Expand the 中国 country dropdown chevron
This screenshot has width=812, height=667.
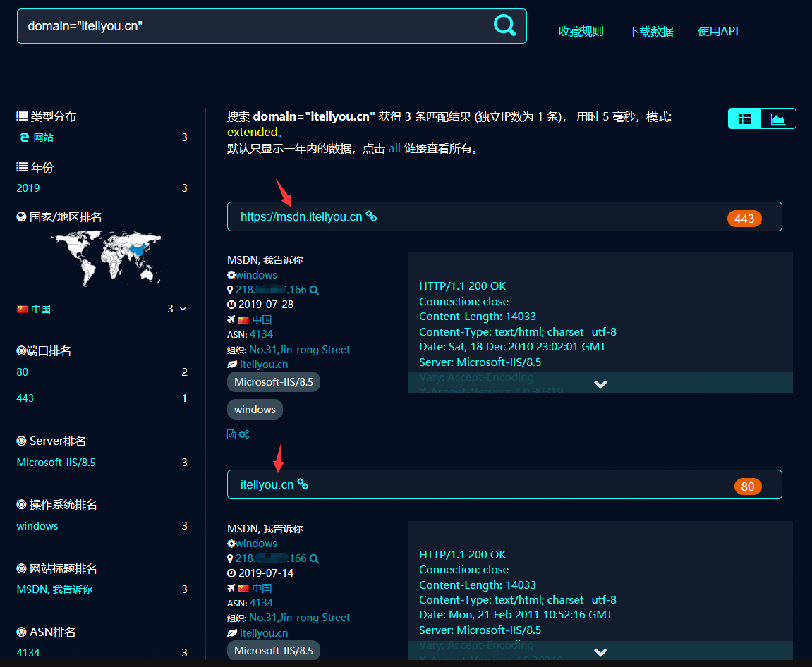(183, 309)
